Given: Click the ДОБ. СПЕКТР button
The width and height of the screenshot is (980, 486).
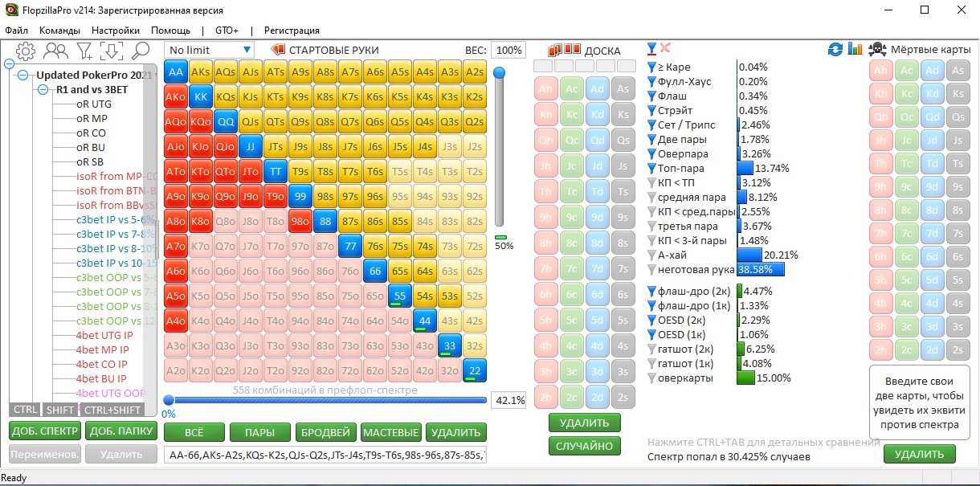Looking at the screenshot, I should point(44,431).
